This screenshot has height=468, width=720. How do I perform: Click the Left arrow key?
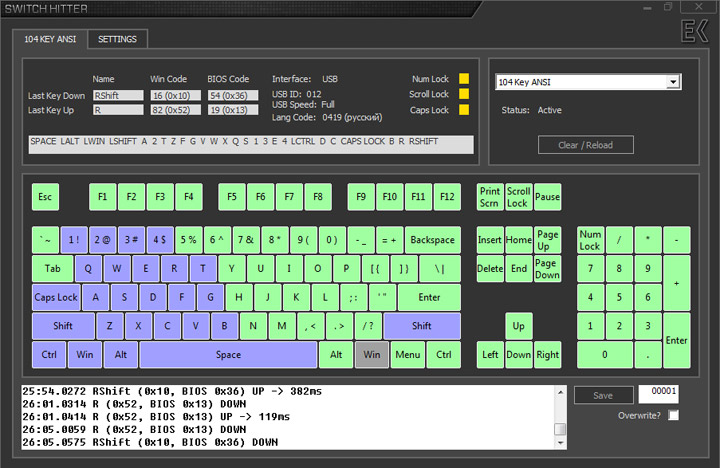coord(490,355)
